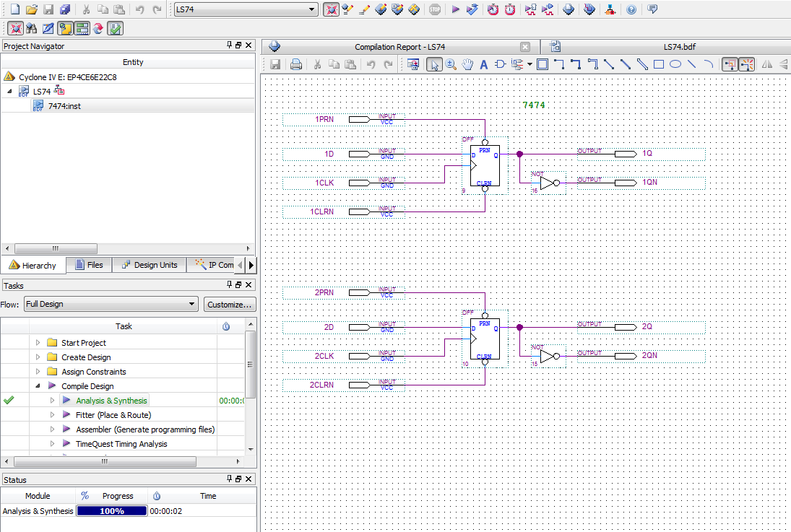Select 7474:inst in the hierarchy tree
This screenshot has width=791, height=532.
(x=64, y=106)
